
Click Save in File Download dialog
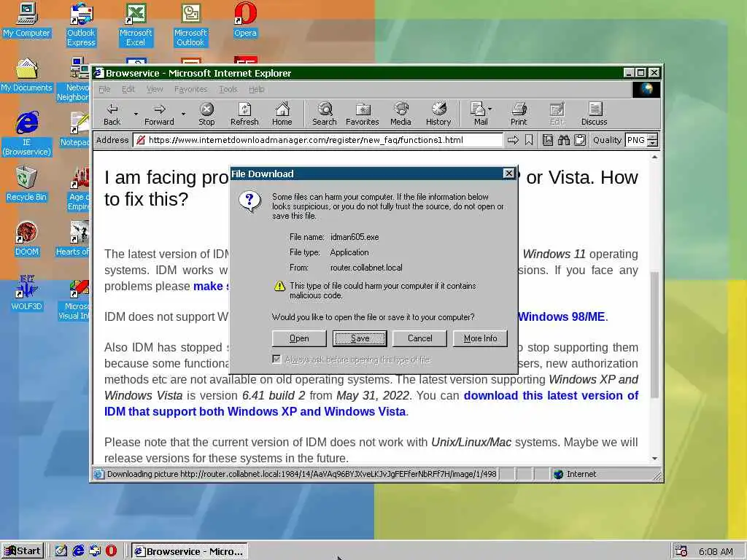point(360,338)
